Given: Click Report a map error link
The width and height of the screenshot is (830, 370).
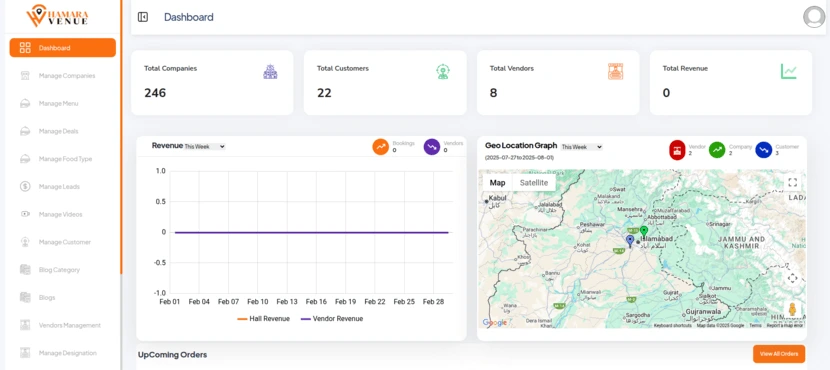Looking at the screenshot, I should coord(784,326).
